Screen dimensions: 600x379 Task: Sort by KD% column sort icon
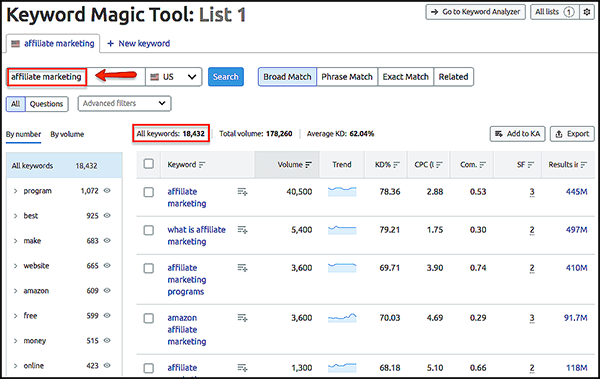(396, 165)
